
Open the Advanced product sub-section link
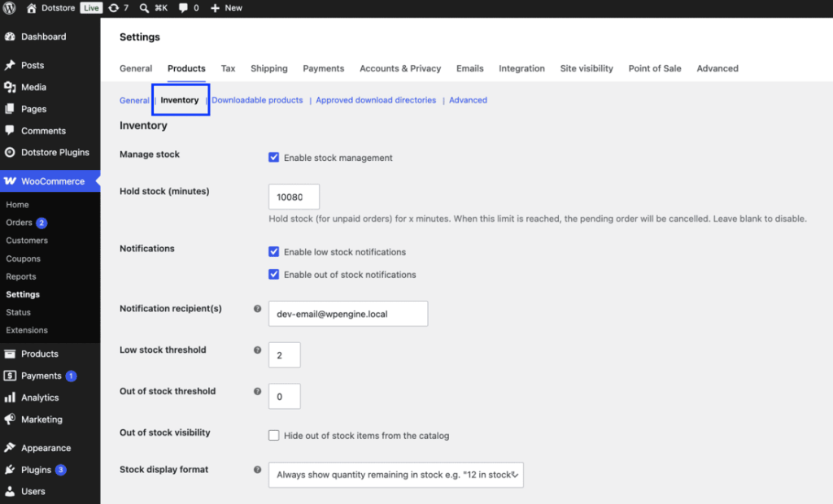[468, 100]
